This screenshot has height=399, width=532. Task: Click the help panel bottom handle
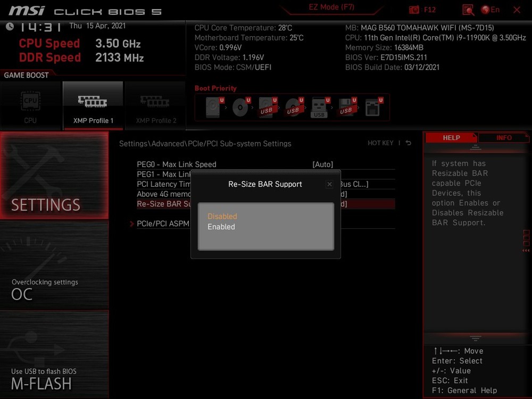point(475,338)
